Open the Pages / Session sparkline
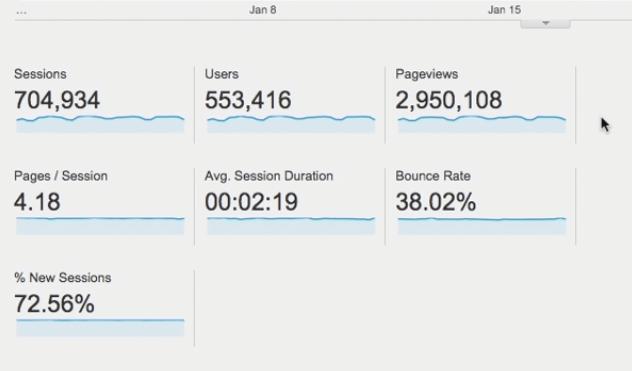Screen dimensions: 632x371 pyautogui.click(x=100, y=226)
